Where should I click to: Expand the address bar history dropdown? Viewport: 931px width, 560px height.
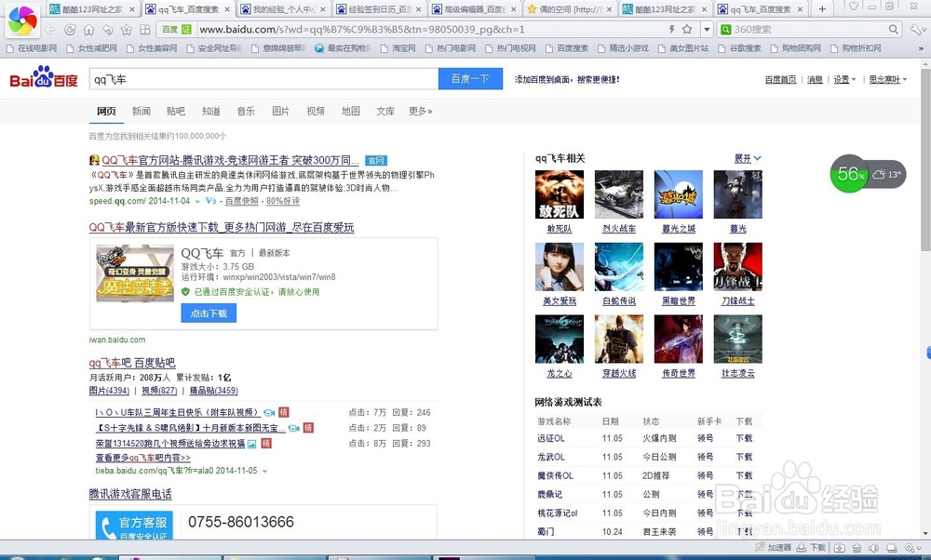tap(706, 29)
